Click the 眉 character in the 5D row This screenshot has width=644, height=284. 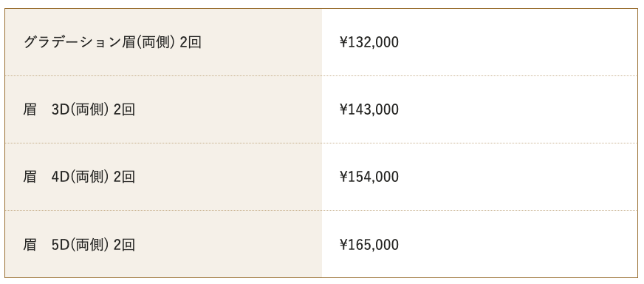pos(30,245)
